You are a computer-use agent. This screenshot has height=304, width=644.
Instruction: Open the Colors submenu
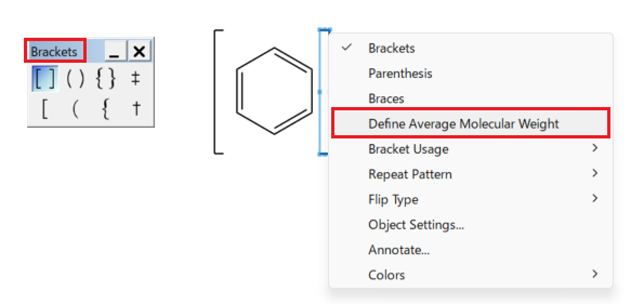point(386,275)
